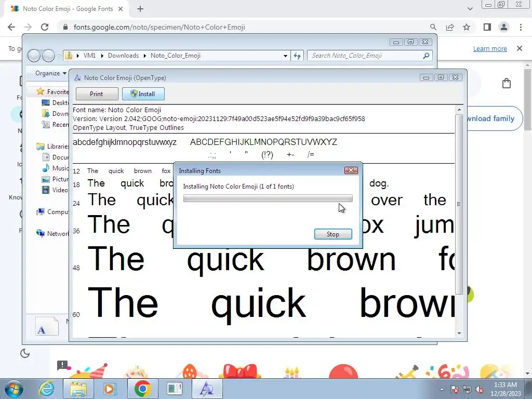Viewport: 532px width, 399px height.
Task: Open Internet Explorer from taskbar
Action: click(x=46, y=389)
